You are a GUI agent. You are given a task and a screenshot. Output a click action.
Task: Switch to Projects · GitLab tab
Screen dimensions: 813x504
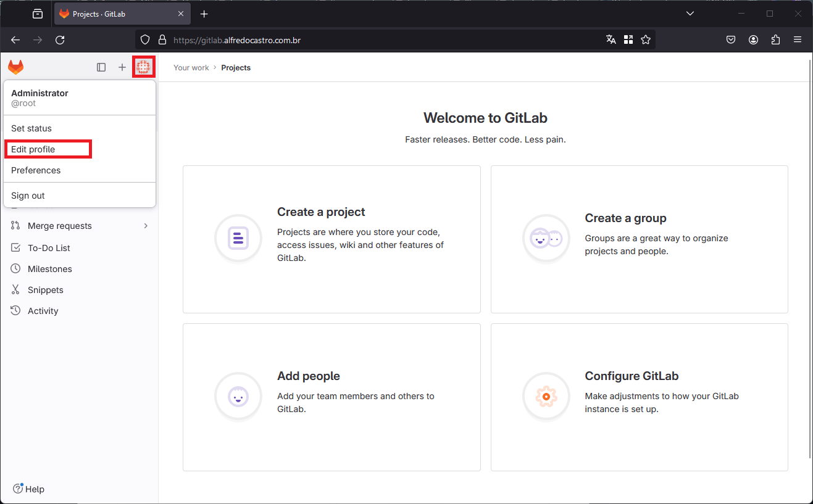pyautogui.click(x=122, y=14)
